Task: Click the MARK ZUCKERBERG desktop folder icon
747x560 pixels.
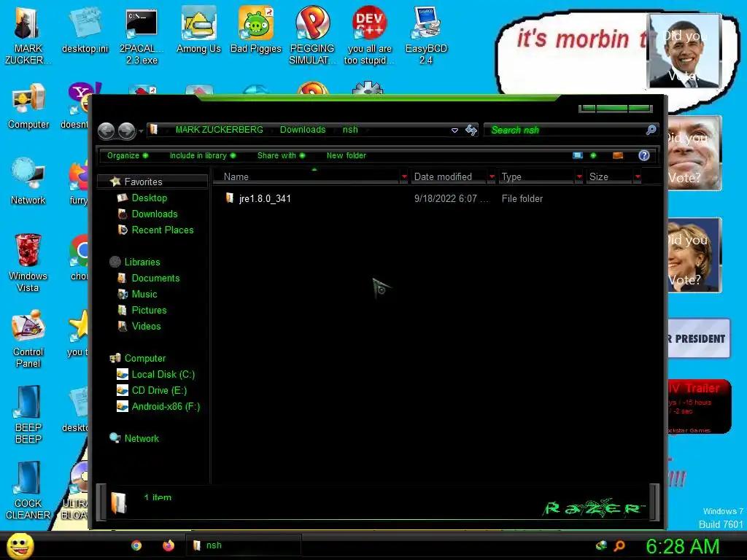Action: tap(27, 35)
